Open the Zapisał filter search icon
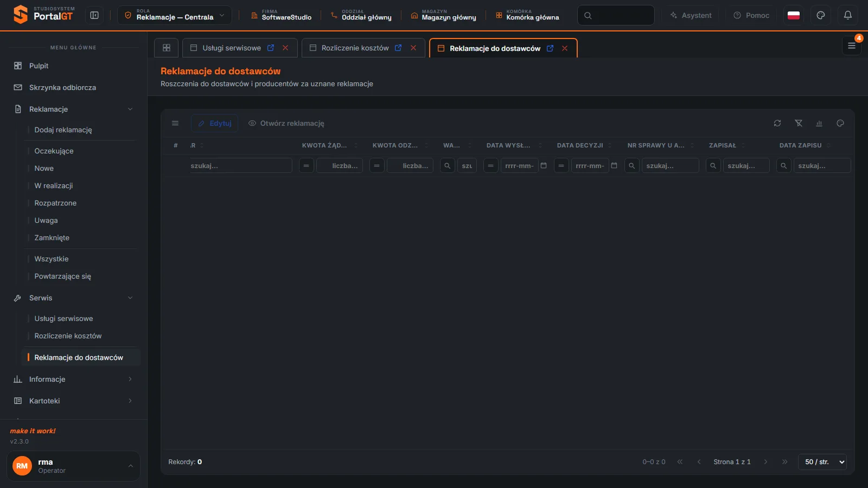This screenshot has height=488, width=868. [x=713, y=165]
